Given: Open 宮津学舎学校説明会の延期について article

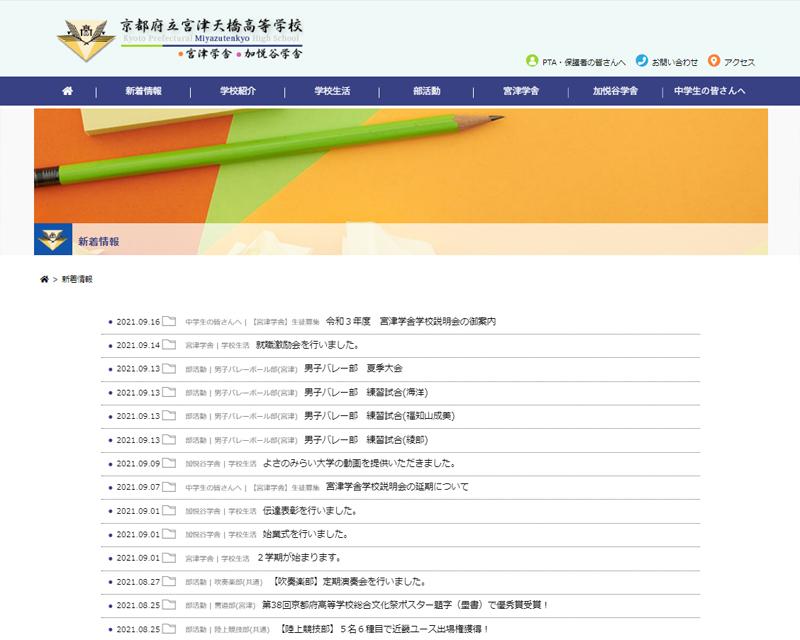Looking at the screenshot, I should pyautogui.click(x=397, y=487).
